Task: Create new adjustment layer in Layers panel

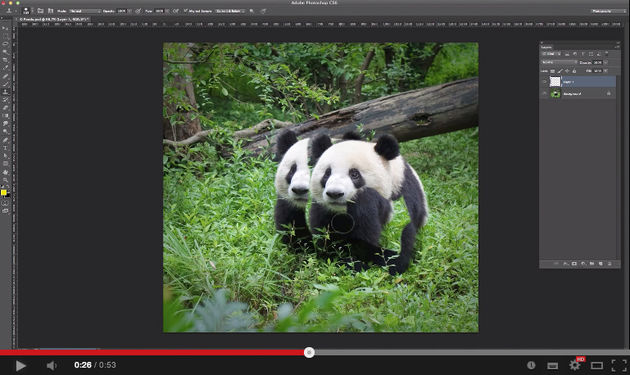Action: coord(583,264)
